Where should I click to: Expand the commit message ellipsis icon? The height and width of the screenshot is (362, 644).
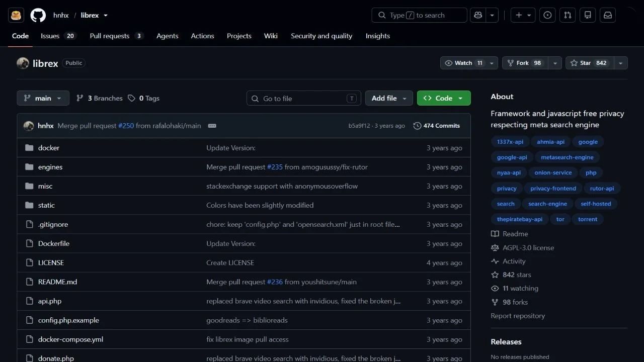(x=212, y=126)
